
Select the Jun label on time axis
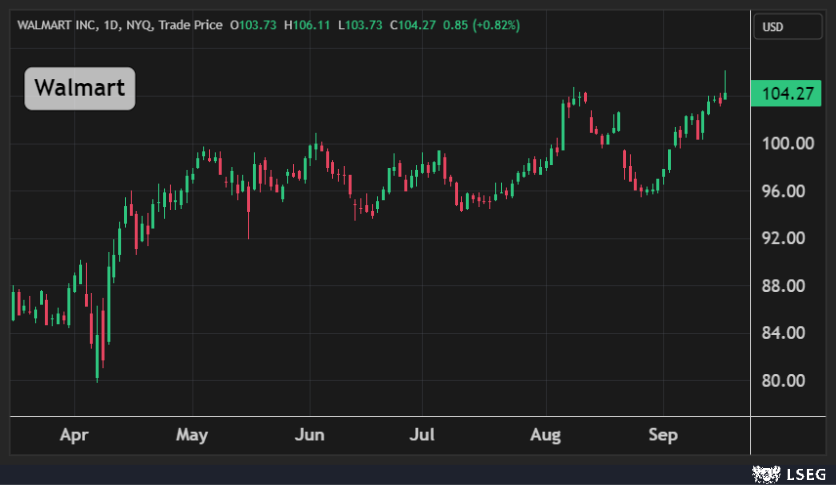tap(310, 435)
